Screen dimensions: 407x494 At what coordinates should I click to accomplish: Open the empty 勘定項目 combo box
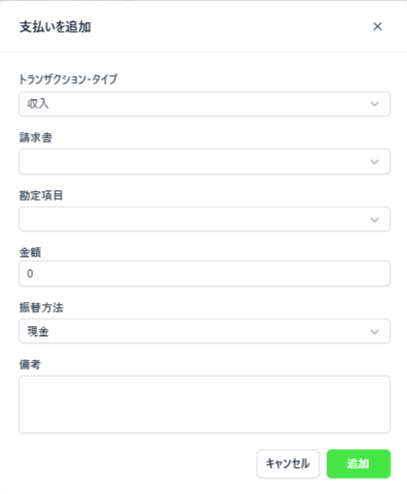(x=204, y=219)
